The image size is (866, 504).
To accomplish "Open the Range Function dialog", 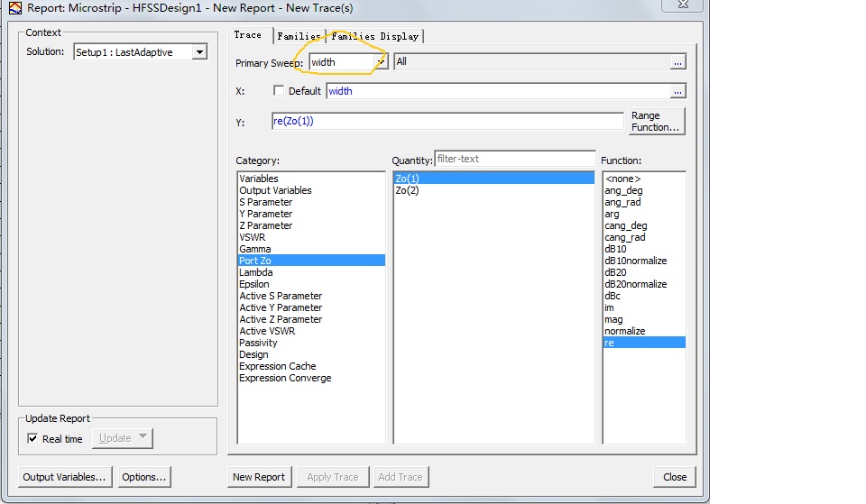I will click(656, 121).
